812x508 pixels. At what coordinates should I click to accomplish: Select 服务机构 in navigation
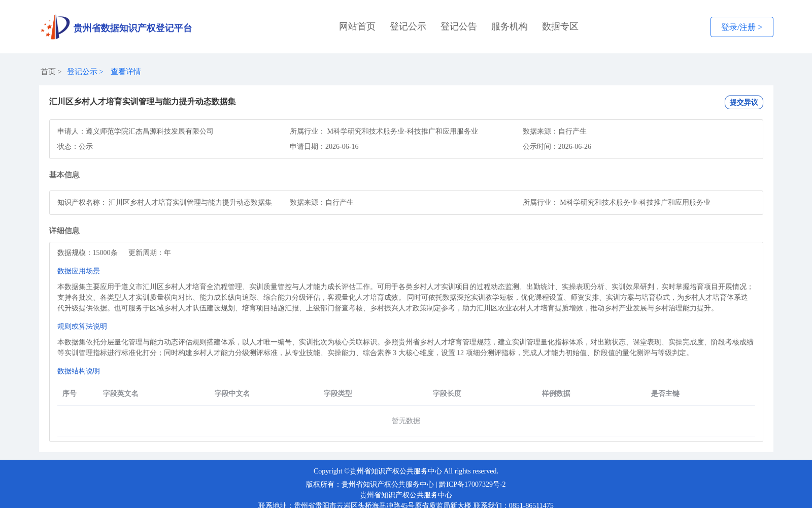[x=510, y=26]
